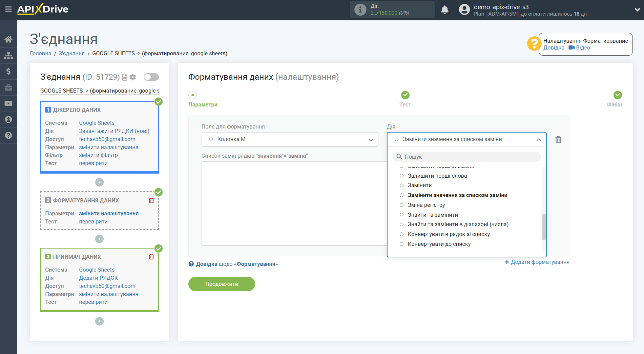644x354 pixels.
Task: Open the connection document copy icon
Action: pos(124,77)
